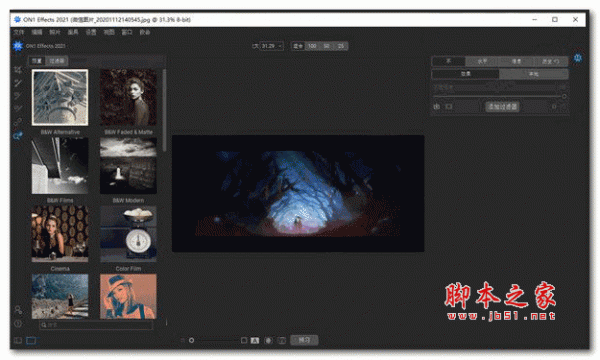Click the reset icon right of 添加过滤器
Viewport: 600px width, 360px height.
point(554,106)
